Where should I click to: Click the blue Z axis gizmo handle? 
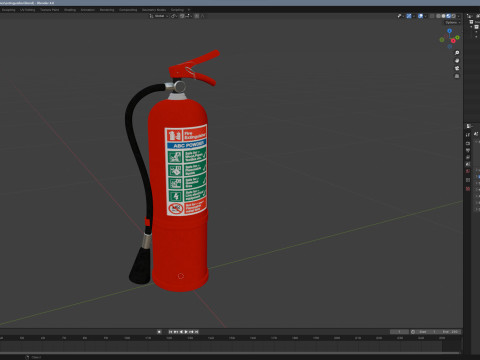pyautogui.click(x=450, y=31)
